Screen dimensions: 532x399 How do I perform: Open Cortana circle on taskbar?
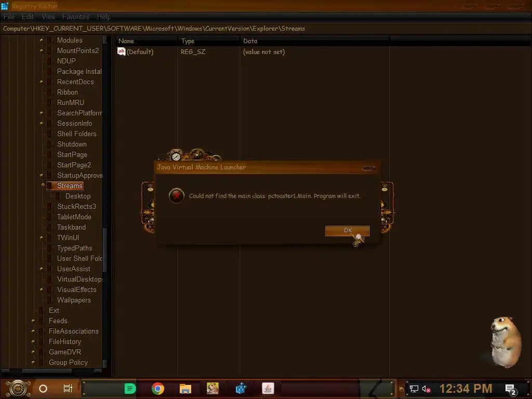[x=43, y=389]
